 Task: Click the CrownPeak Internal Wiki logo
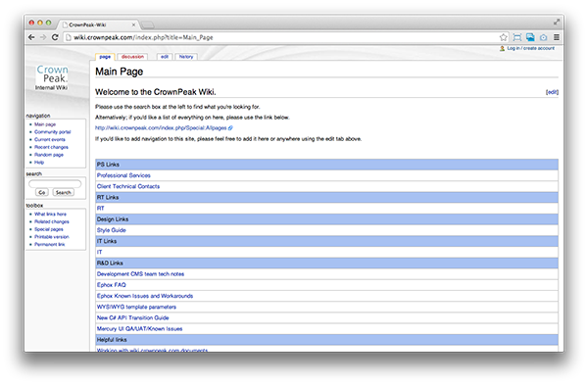click(x=52, y=77)
